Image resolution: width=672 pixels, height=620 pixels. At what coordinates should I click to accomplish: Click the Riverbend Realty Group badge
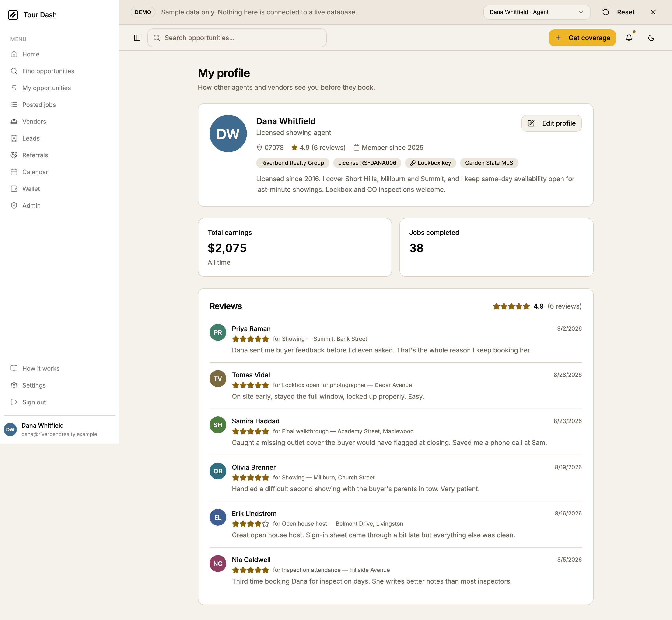[292, 163]
